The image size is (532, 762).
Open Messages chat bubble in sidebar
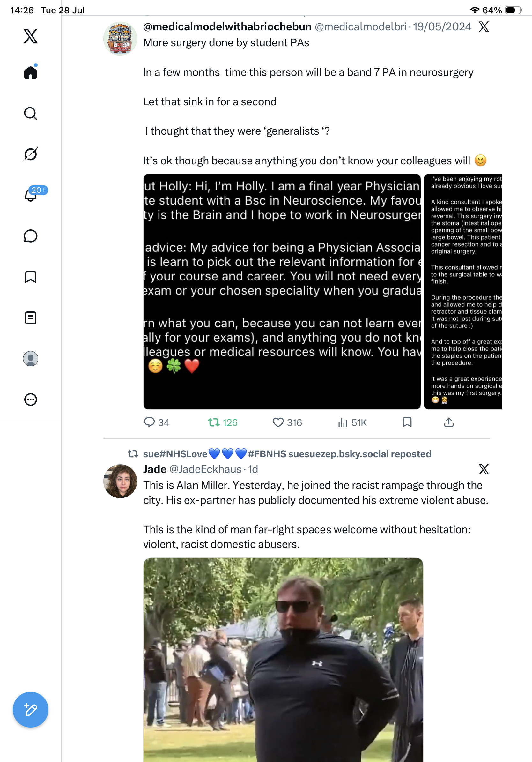coord(31,236)
